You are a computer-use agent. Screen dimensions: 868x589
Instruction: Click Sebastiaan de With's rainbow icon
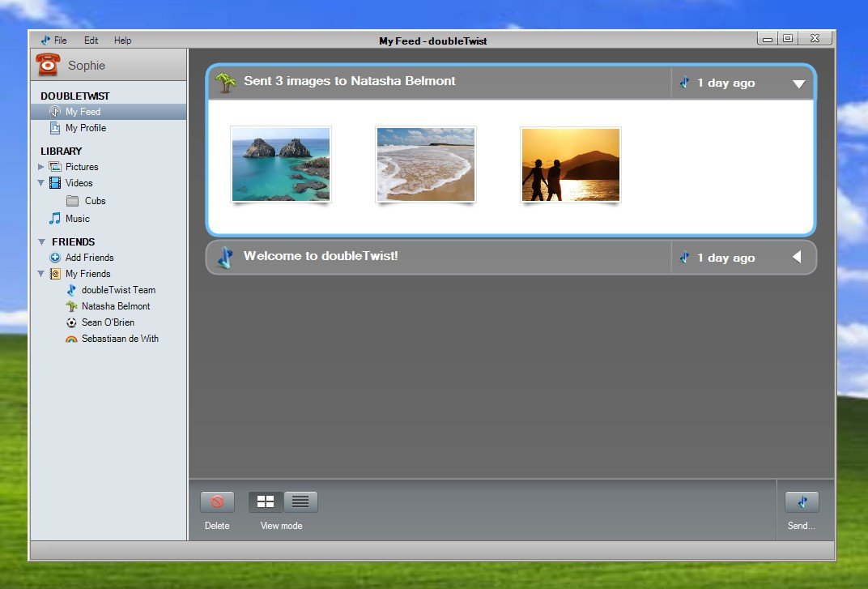coord(71,339)
